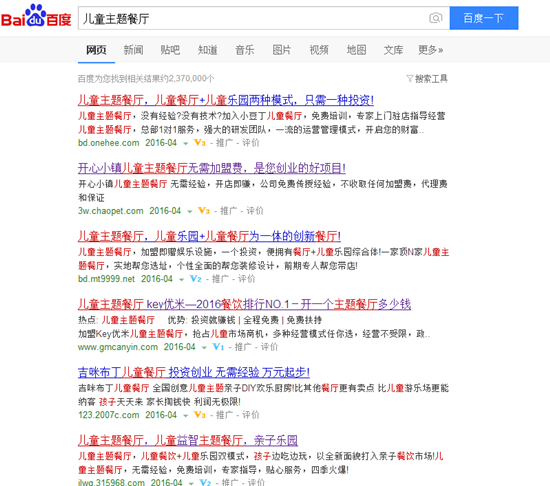Click the 3w.chaopet.com URL
Viewport: 550px width, 486px height.
pyautogui.click(x=111, y=211)
